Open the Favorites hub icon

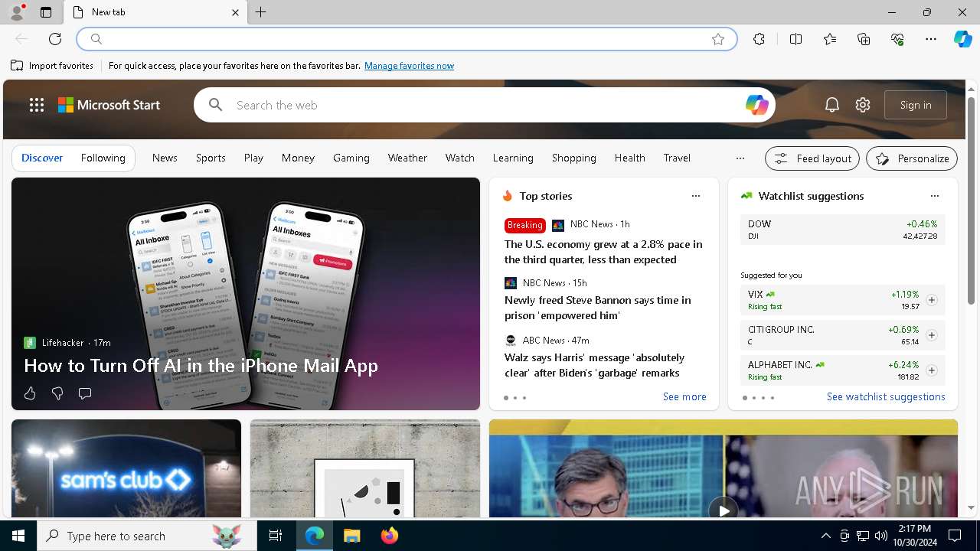click(x=830, y=39)
